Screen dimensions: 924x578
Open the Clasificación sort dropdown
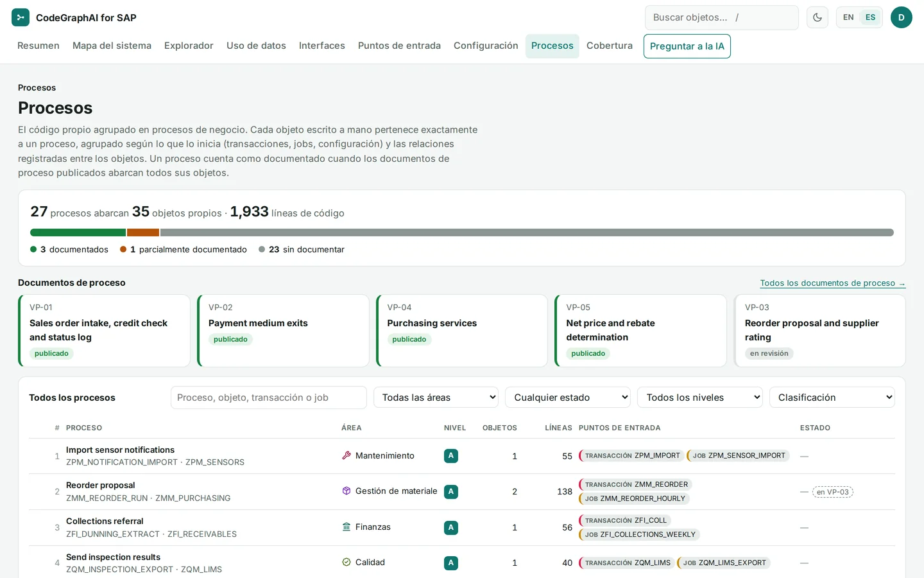click(832, 398)
